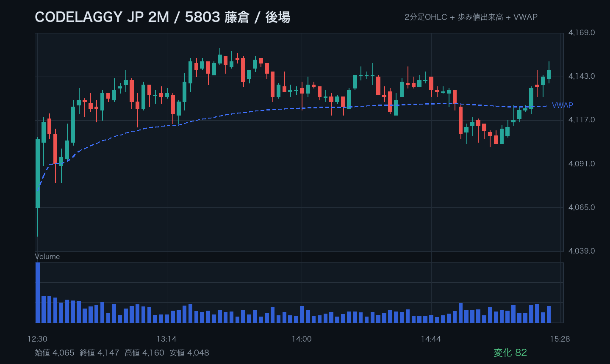Click the 始値 4,065 open value
Viewport: 610px width, 364px height.
tap(55, 353)
